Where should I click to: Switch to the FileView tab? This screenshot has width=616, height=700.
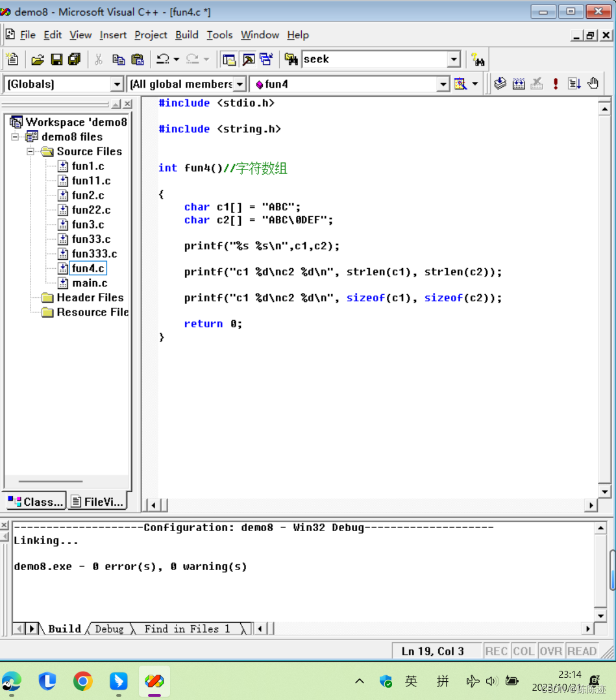97,502
